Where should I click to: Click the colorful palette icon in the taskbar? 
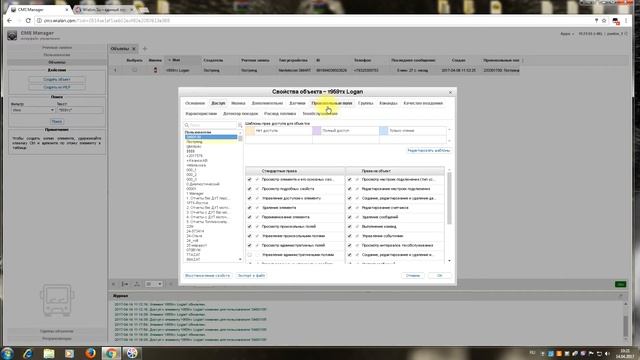tap(132, 353)
